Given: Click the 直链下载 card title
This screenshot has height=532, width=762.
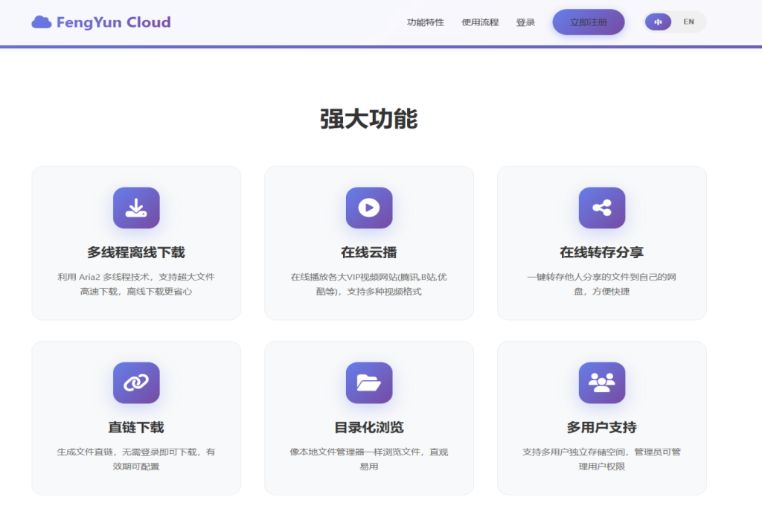Looking at the screenshot, I should tap(136, 427).
